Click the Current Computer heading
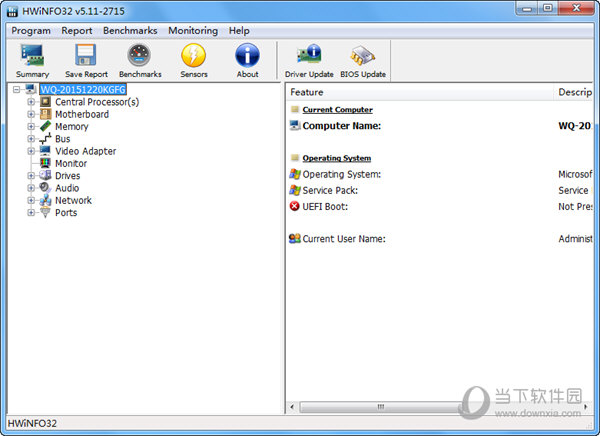The image size is (600, 436). (338, 109)
